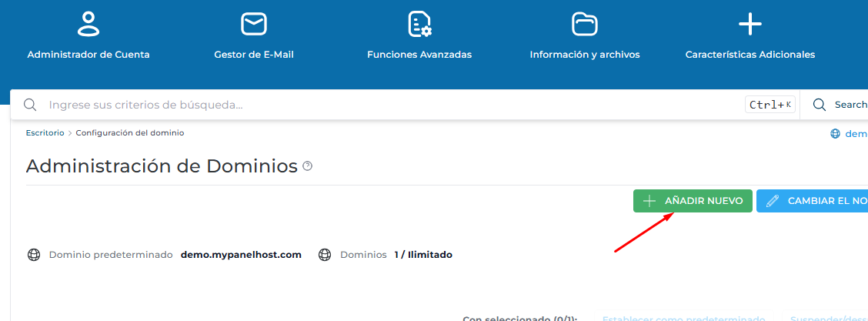Focus the 'Ingrese sus criterios de búsqueda' field

385,105
